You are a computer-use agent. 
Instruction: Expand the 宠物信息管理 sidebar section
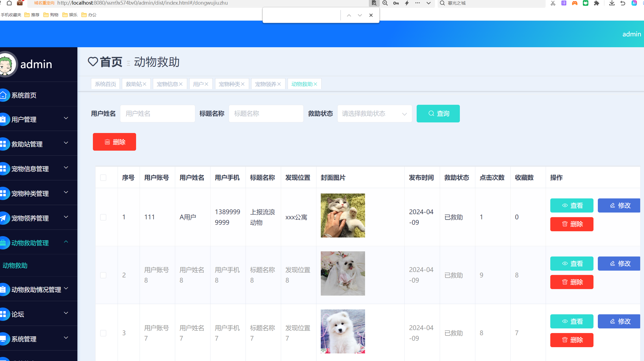pyautogui.click(x=65, y=168)
